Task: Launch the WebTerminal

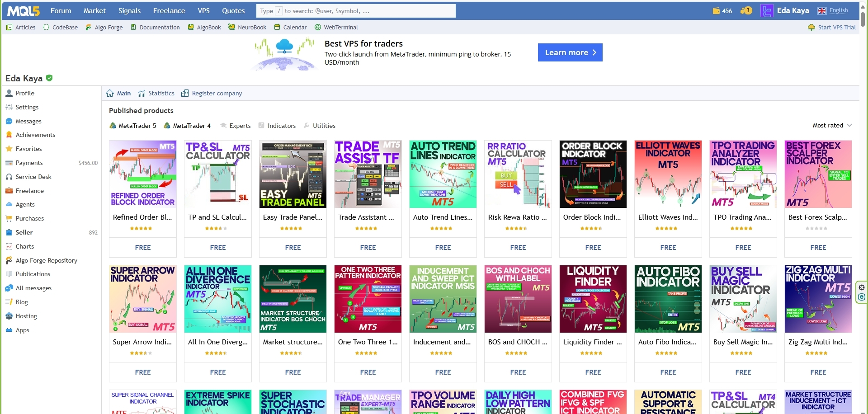Action: point(341,27)
